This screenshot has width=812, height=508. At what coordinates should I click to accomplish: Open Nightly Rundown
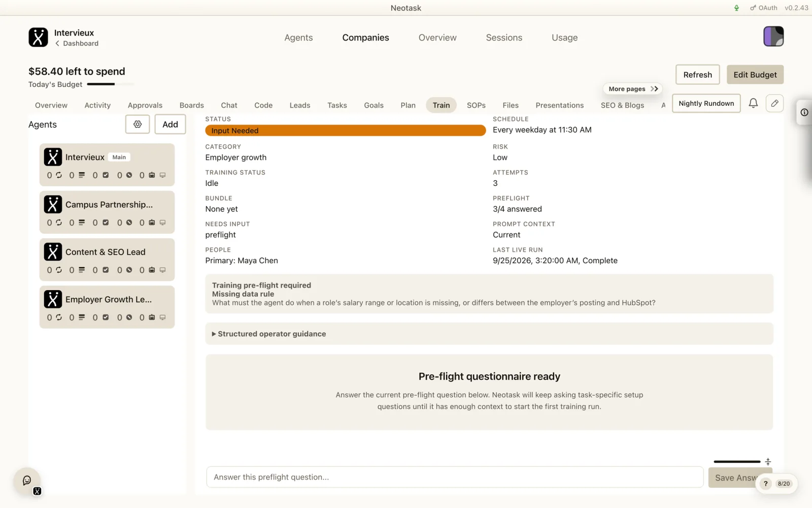(x=706, y=103)
